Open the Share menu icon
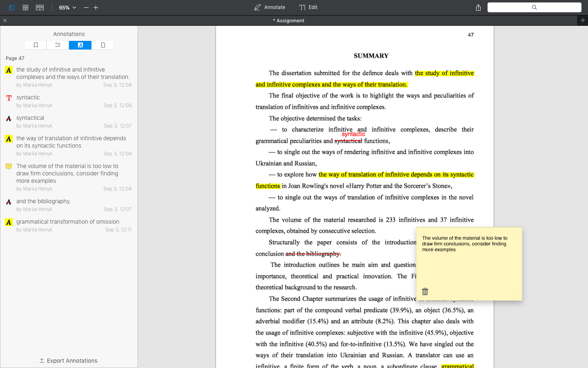Viewport: 588px width, 368px height. 478,7
